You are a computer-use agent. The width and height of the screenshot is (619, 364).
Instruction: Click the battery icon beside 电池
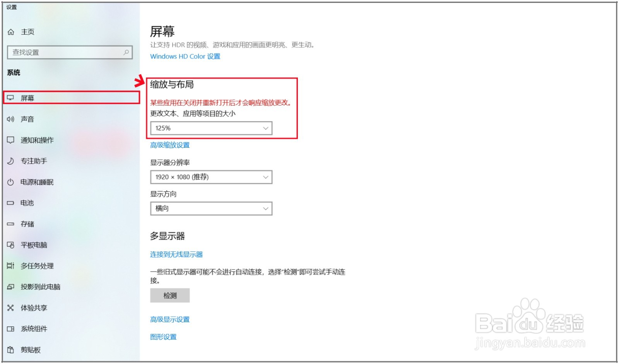click(x=11, y=203)
